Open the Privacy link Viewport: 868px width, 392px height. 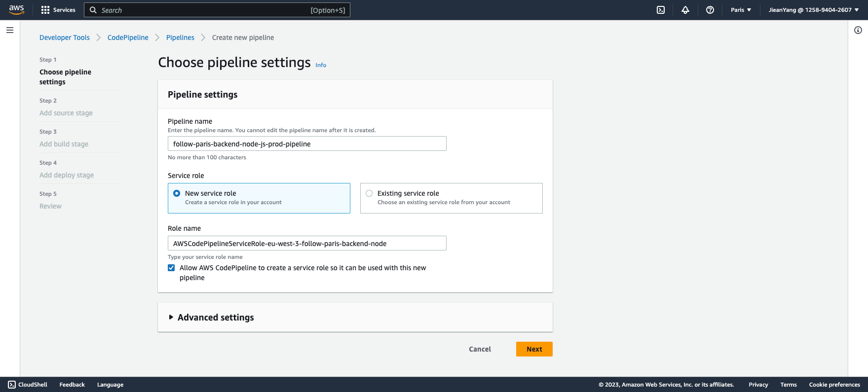tap(758, 385)
